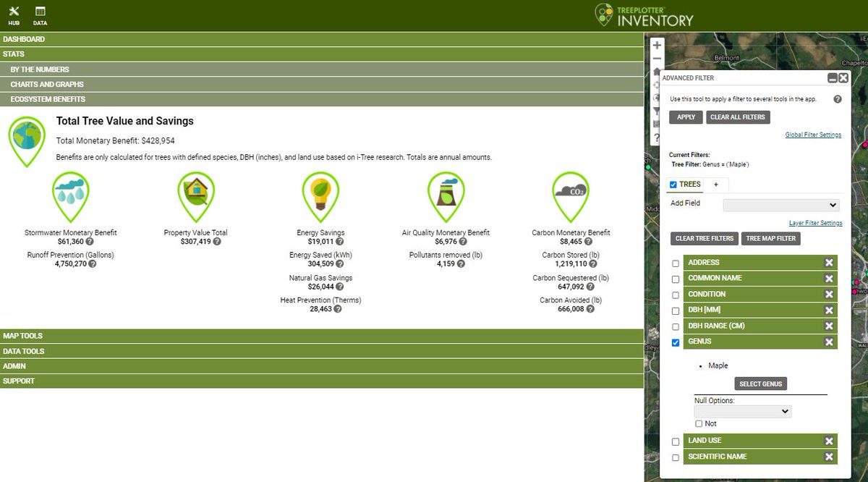Remove the Land Use filter field
This screenshot has width=868, height=482.
pos(829,441)
